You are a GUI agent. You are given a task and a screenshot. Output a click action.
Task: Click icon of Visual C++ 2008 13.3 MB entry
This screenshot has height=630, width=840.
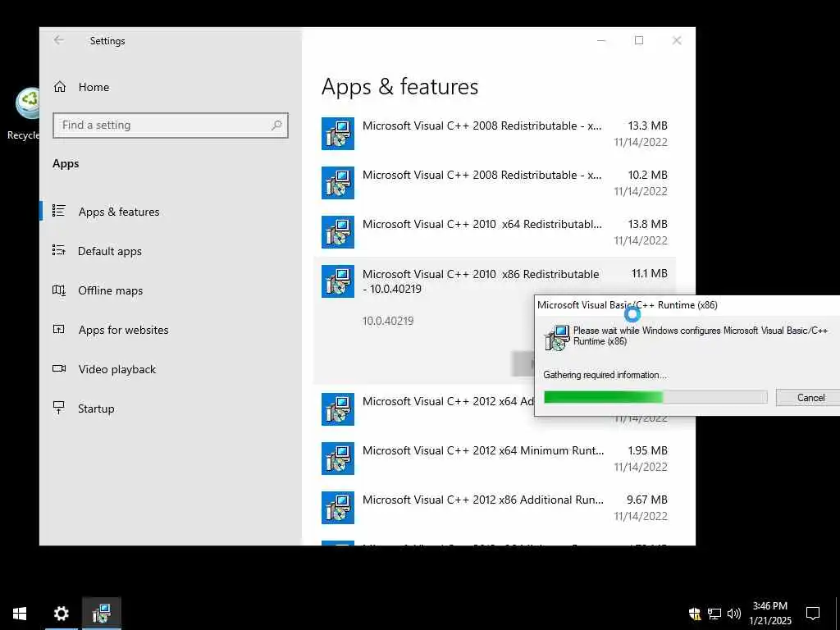pos(338,134)
